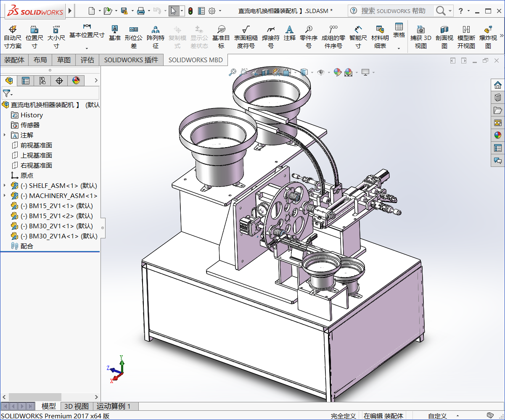Screen dimensions: 505x420
Task: Click the 智能尺寸 Smart Dimension tool
Action: (358, 37)
